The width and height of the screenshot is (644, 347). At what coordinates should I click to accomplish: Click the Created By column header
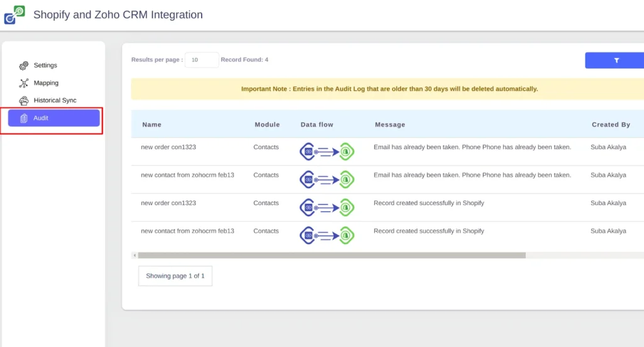pyautogui.click(x=611, y=124)
